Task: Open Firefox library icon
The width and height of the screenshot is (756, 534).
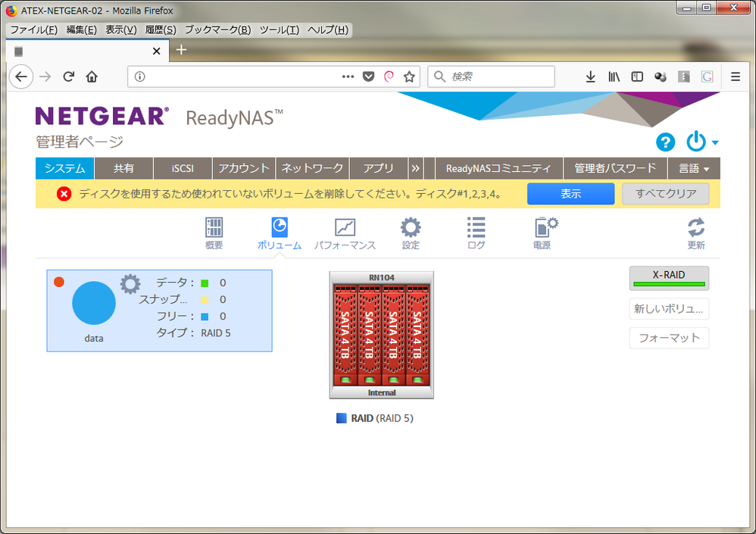Action: tap(614, 77)
